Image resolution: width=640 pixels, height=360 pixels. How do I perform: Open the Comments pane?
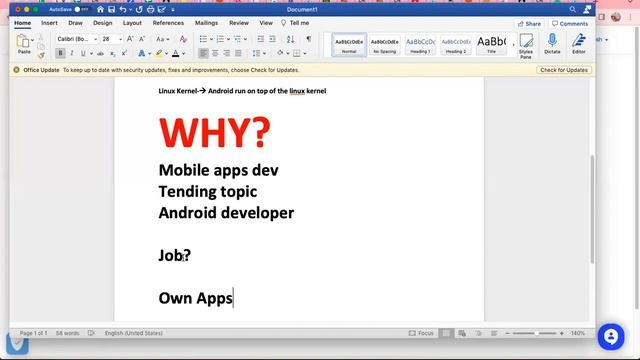pyautogui.click(x=570, y=24)
